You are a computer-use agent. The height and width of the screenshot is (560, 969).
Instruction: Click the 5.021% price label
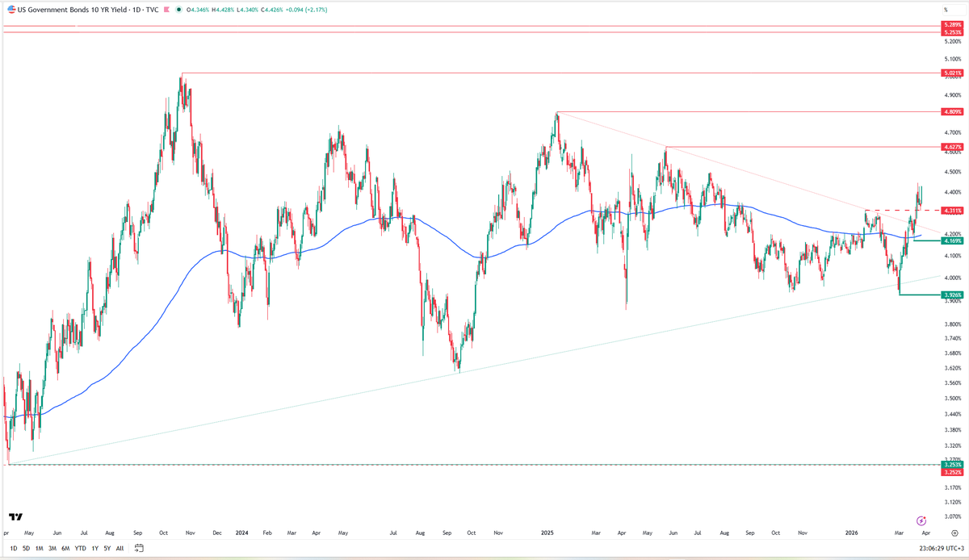click(x=952, y=73)
